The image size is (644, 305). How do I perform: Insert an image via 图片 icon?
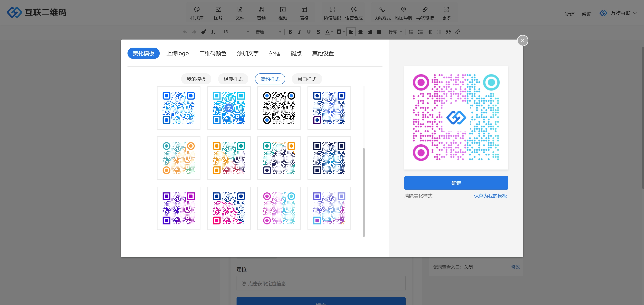218,13
